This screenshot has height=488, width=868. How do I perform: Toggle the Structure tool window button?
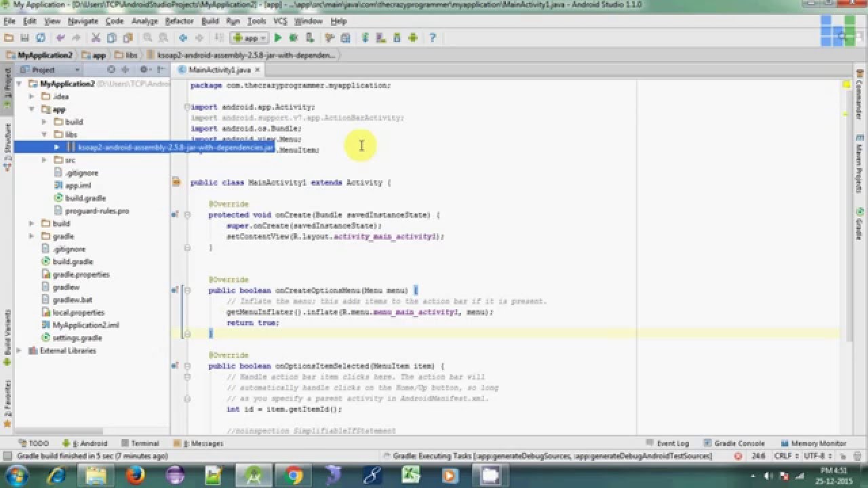7,146
